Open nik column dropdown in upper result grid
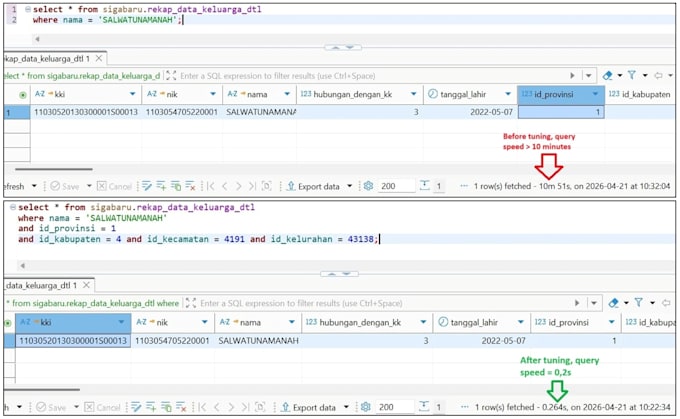The height and width of the screenshot is (419, 680). [213, 94]
